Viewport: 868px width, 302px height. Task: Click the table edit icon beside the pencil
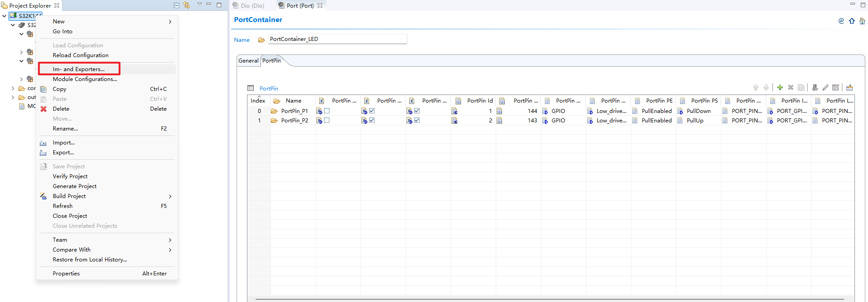tap(836, 87)
